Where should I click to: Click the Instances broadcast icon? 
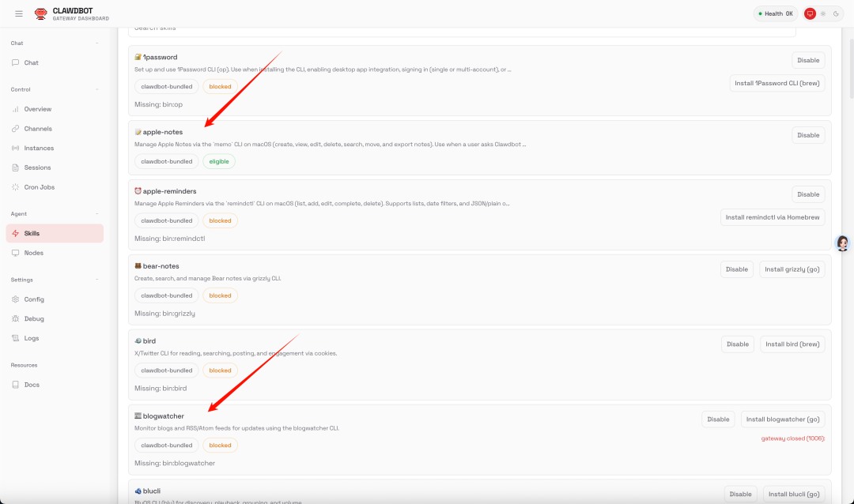[x=15, y=148]
